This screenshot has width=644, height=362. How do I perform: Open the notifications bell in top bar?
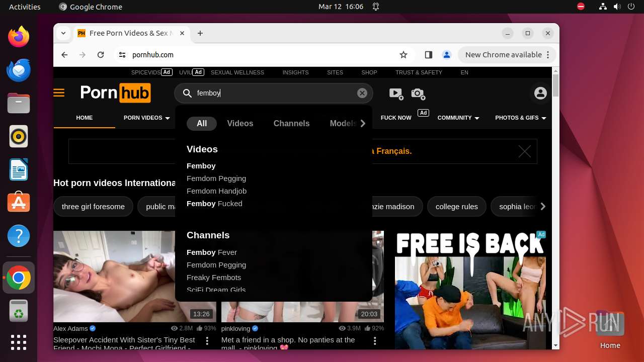376,7
